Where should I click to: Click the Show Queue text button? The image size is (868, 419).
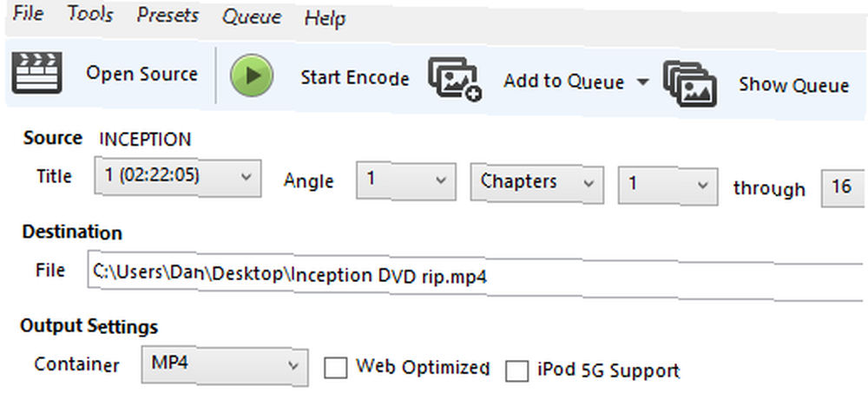coord(793,85)
